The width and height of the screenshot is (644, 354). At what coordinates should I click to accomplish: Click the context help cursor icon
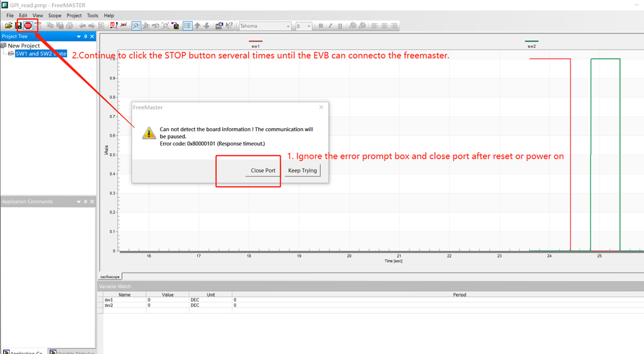(229, 25)
